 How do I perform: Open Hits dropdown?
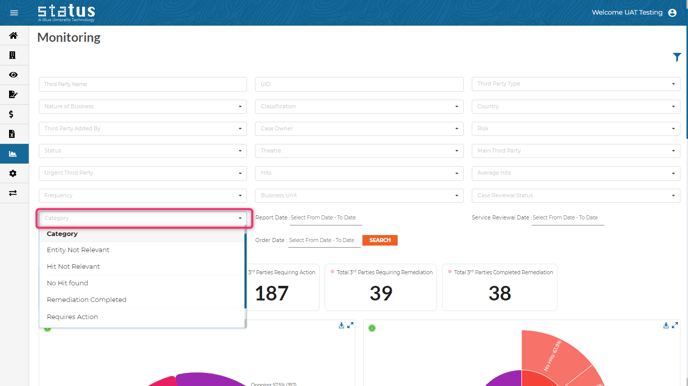coord(359,173)
